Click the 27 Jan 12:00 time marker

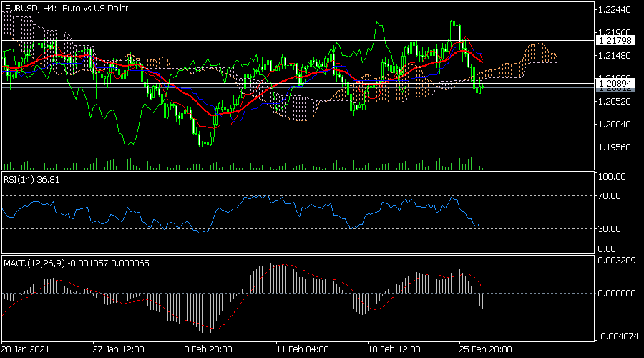point(118,348)
